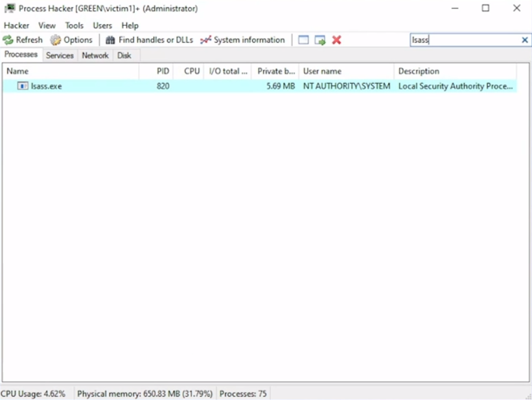
Task: Sort by the User name column header
Action: (x=347, y=71)
